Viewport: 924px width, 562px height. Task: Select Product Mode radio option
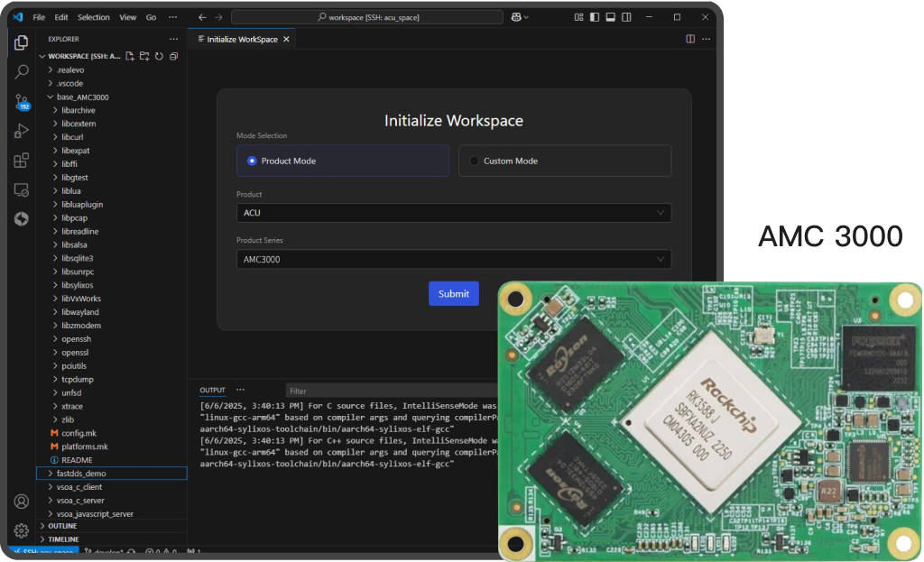342,161
